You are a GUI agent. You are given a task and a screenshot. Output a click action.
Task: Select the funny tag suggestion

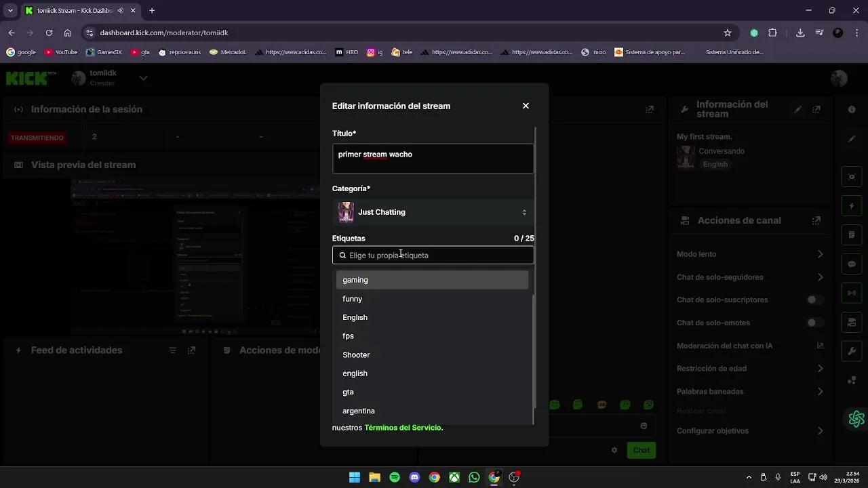point(432,299)
